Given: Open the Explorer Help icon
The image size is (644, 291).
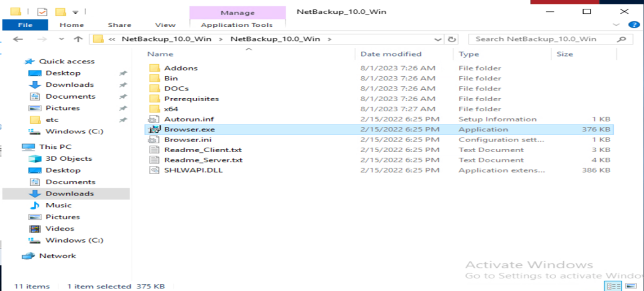Looking at the screenshot, I should click(634, 25).
